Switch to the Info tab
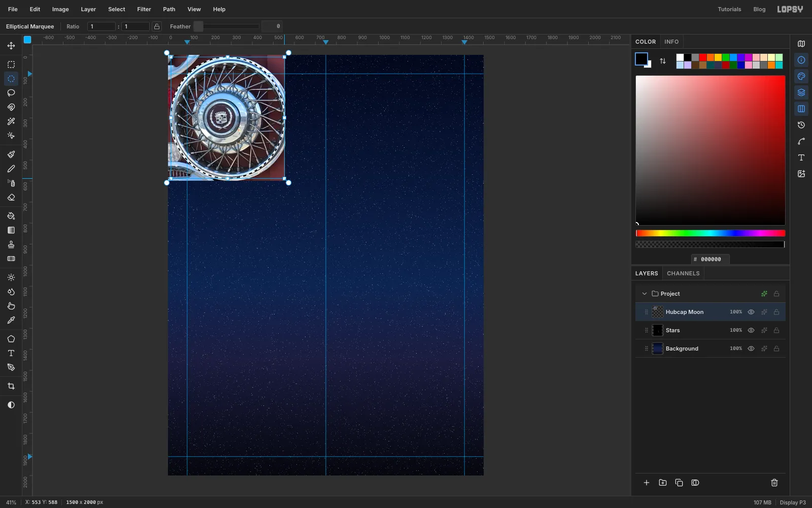 point(671,42)
